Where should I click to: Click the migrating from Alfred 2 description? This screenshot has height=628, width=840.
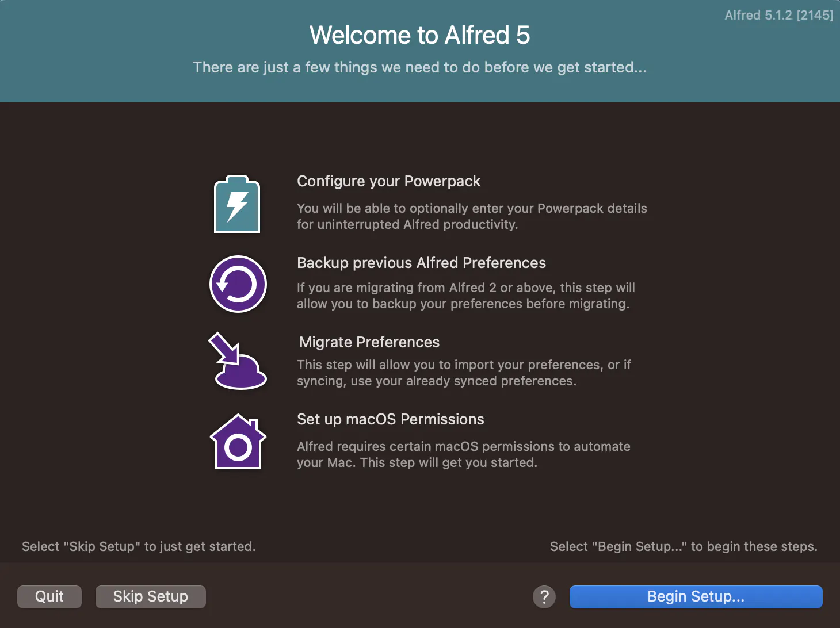(466, 296)
